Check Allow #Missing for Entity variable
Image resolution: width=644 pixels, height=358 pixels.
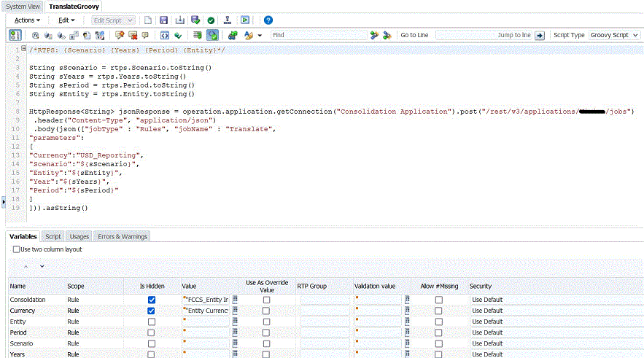point(438,322)
